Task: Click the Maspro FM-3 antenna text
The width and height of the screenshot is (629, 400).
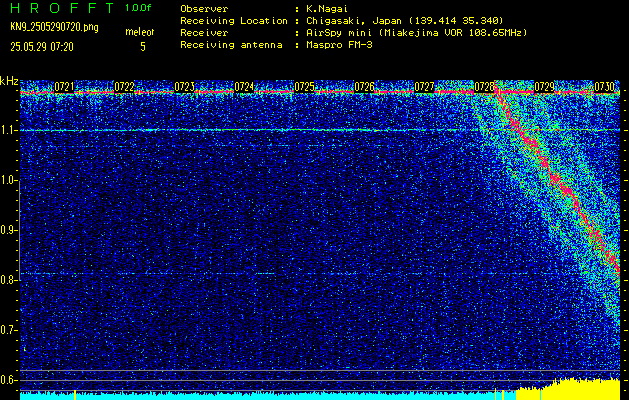Action: click(339, 45)
